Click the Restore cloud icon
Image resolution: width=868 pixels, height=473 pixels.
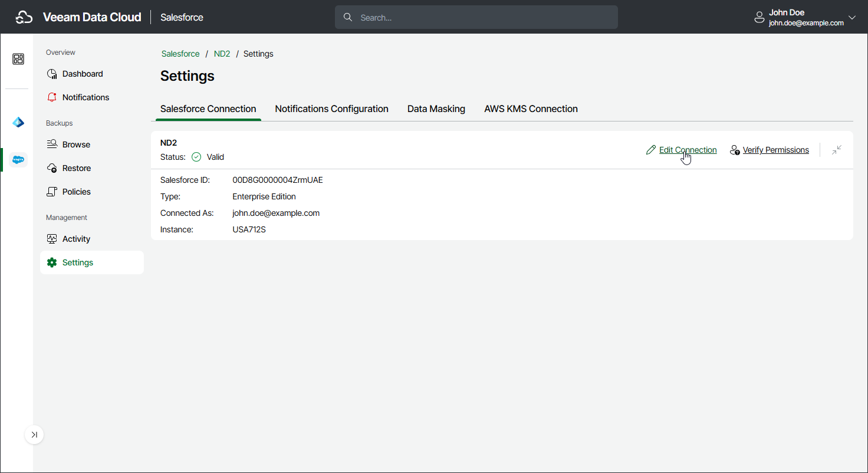pyautogui.click(x=52, y=168)
